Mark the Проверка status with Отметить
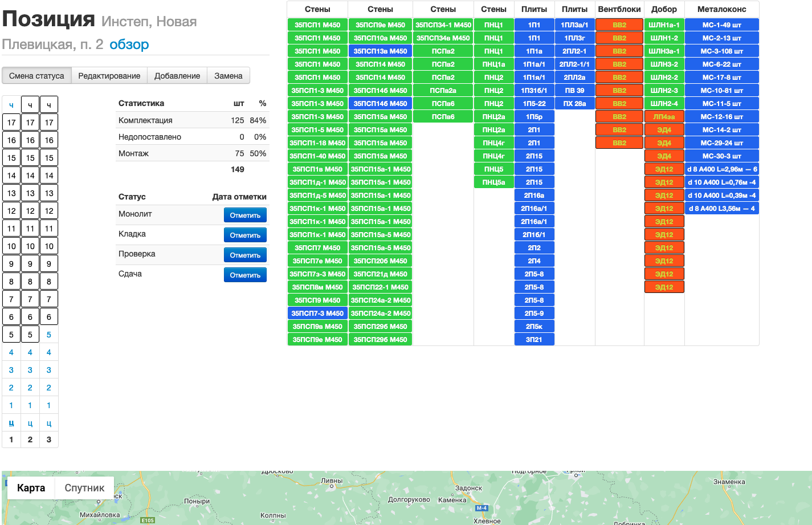 tap(245, 255)
